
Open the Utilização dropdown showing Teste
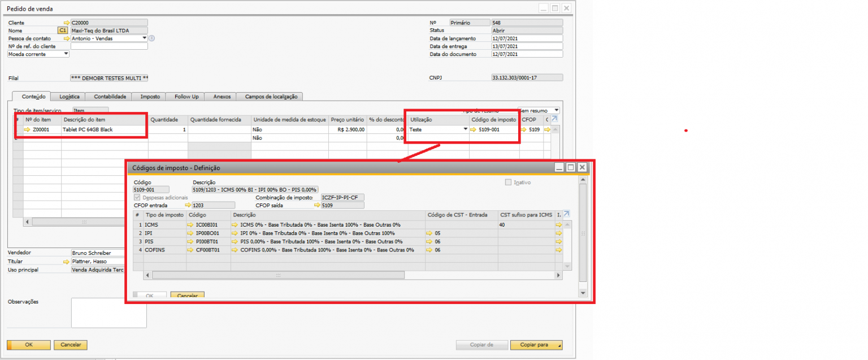pos(466,129)
